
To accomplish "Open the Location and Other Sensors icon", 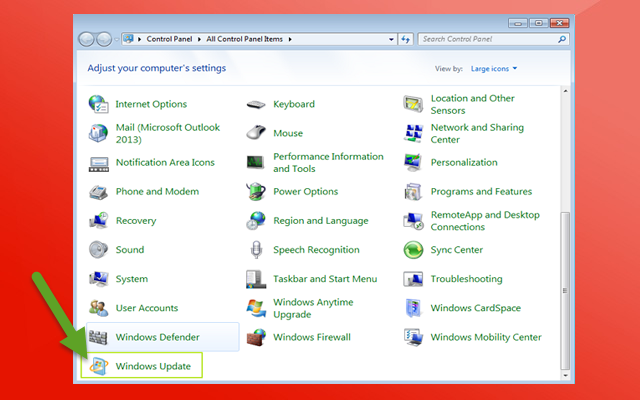I will coord(413,104).
